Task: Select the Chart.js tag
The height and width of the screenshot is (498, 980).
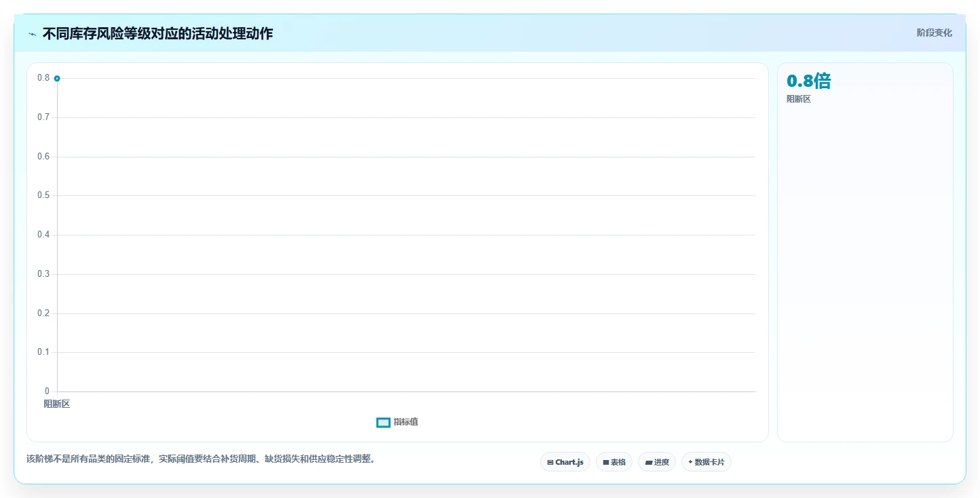Action: click(565, 462)
